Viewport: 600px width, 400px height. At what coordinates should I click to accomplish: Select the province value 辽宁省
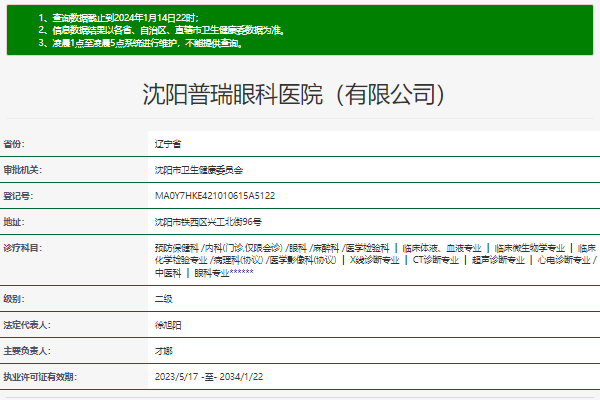point(168,144)
